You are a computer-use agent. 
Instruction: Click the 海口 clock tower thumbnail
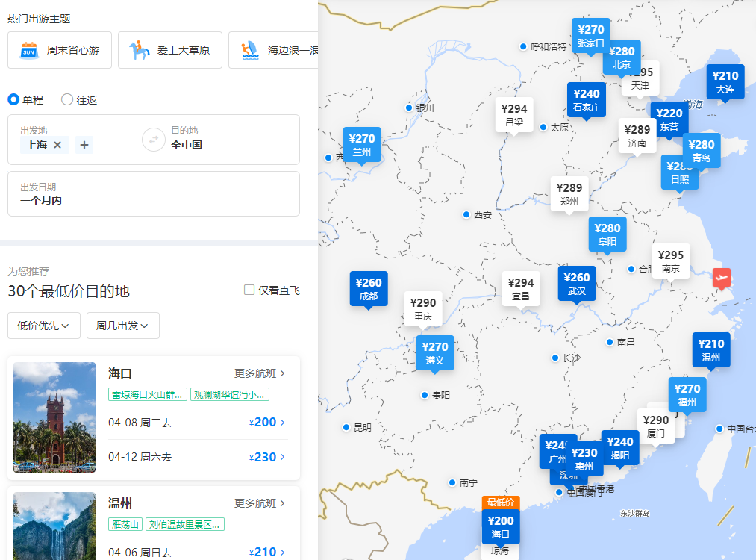tap(54, 417)
